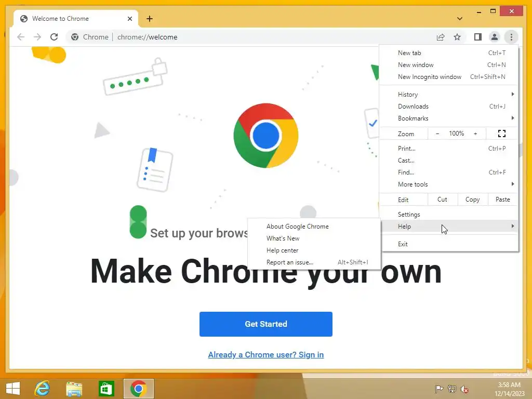Screen dimensions: 532x399
Task: Click the three-dot Chrome menu icon
Action: (x=511, y=37)
